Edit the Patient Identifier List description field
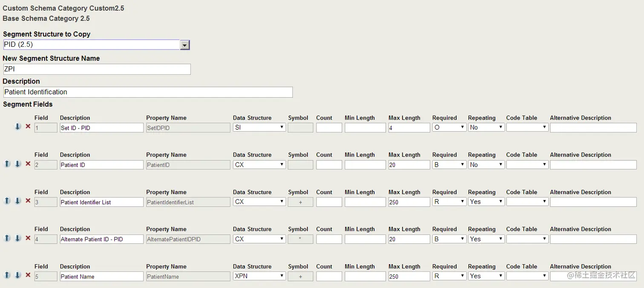Screen dimensions: 644x288 click(101, 202)
